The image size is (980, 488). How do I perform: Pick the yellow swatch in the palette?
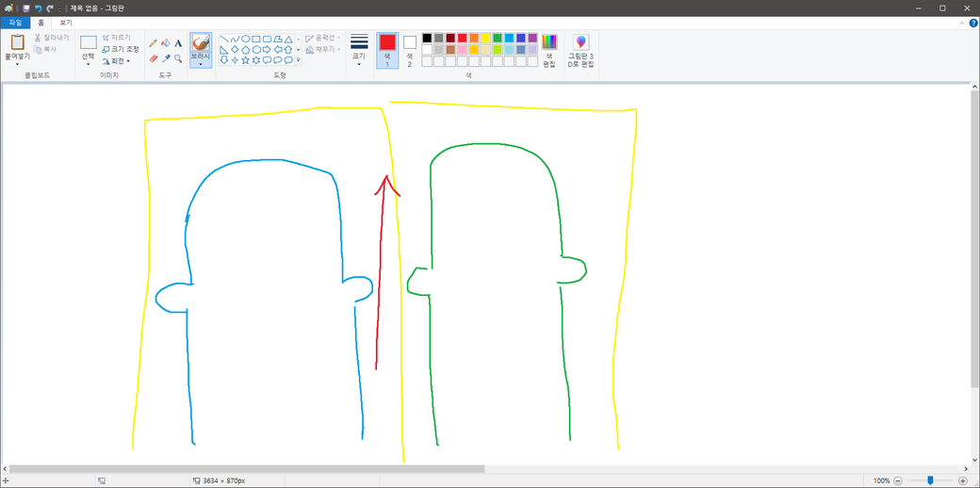pyautogui.click(x=486, y=38)
